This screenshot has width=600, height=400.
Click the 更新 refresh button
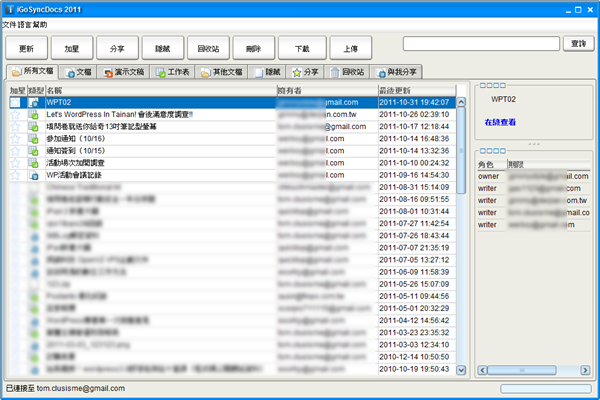26,48
